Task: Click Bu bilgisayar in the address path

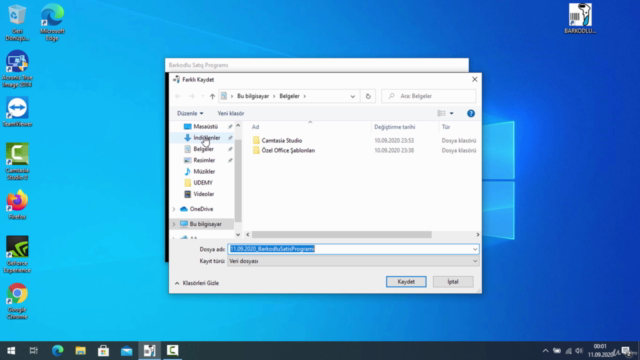Action: click(253, 96)
